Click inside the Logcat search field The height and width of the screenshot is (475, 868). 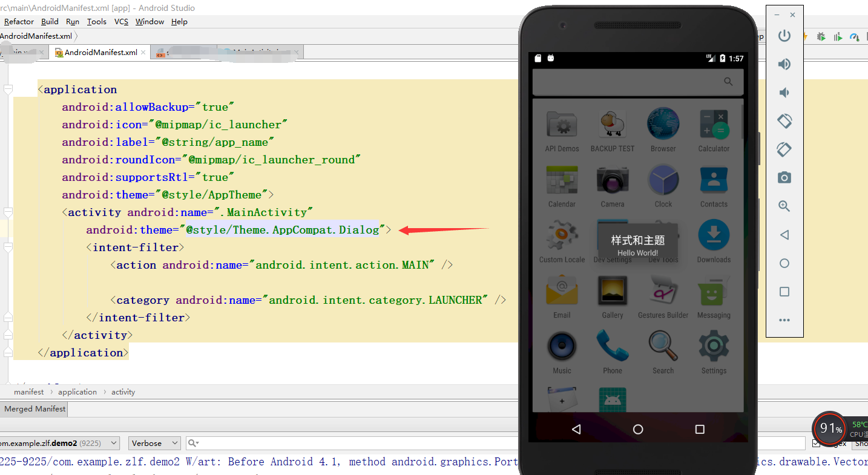pos(303,443)
